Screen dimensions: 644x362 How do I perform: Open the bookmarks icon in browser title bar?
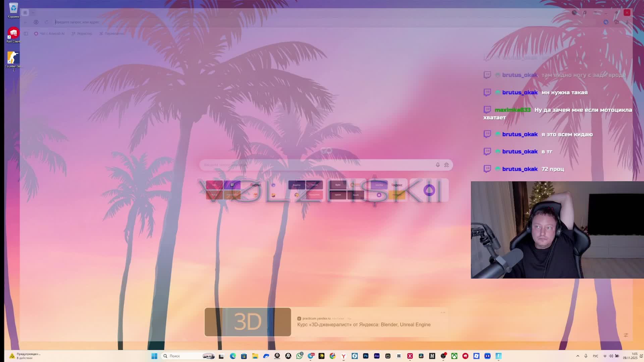(585, 12)
